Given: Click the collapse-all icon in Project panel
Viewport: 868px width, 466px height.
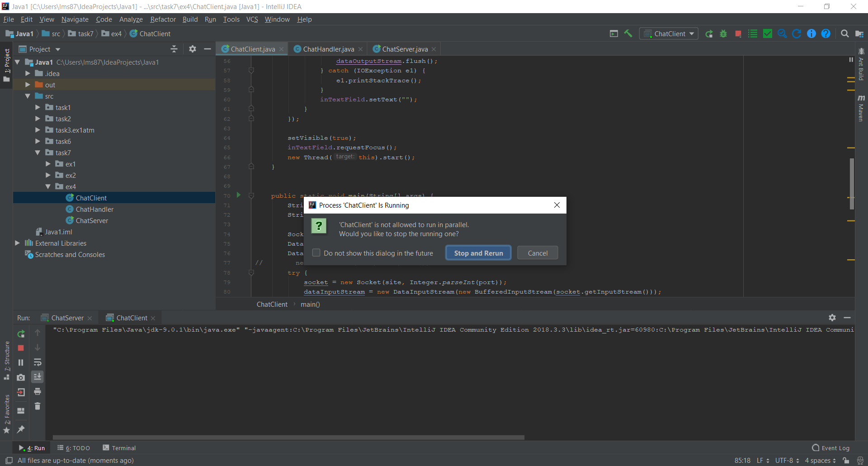Looking at the screenshot, I should [174, 49].
